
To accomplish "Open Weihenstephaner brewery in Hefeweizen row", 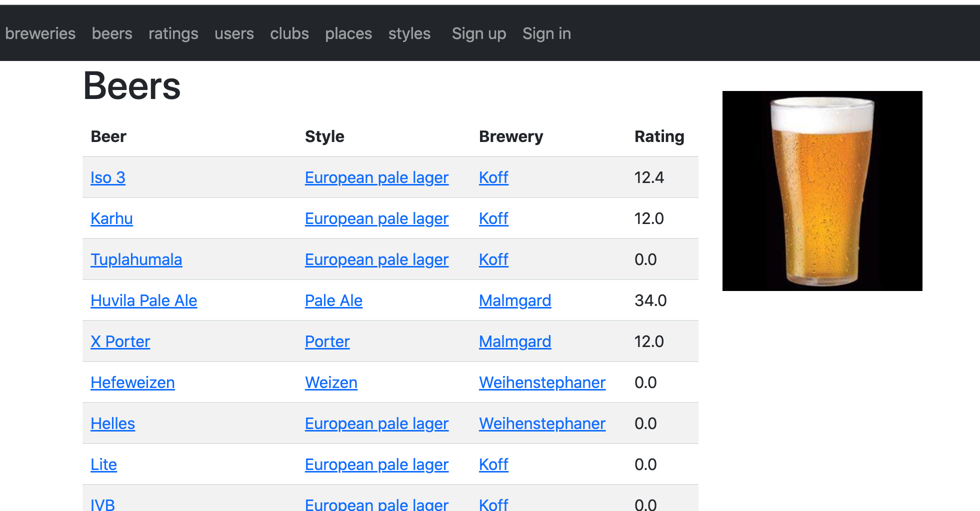I will 542,382.
